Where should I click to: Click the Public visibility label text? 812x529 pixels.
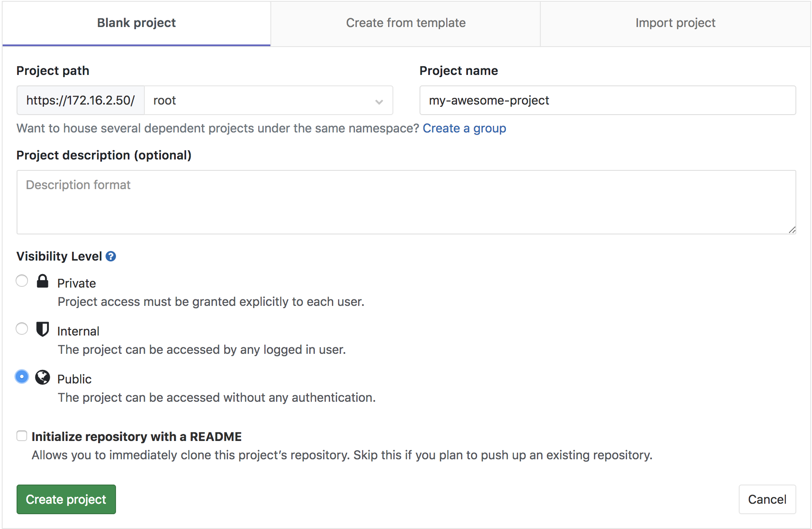[x=75, y=379]
